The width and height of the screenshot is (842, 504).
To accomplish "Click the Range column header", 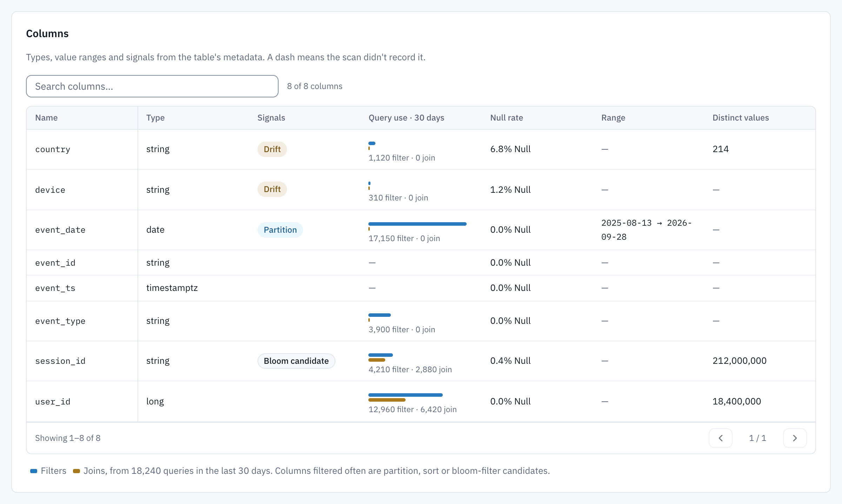I will pyautogui.click(x=613, y=118).
